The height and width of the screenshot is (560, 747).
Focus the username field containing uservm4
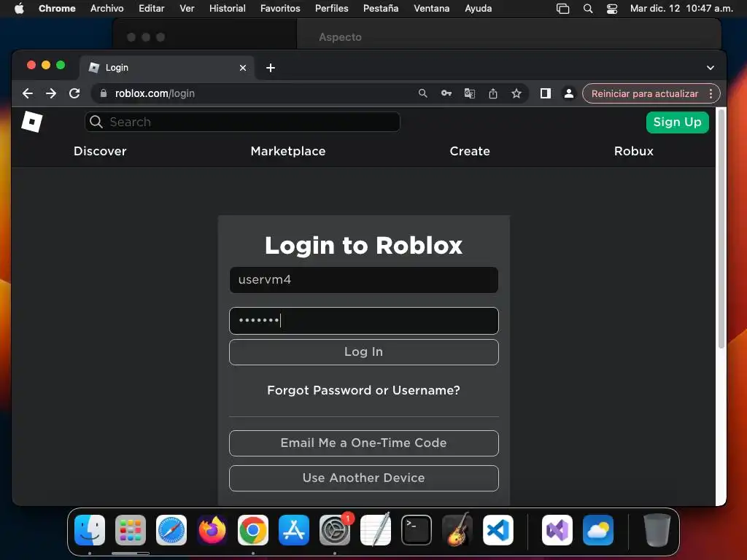[363, 279]
